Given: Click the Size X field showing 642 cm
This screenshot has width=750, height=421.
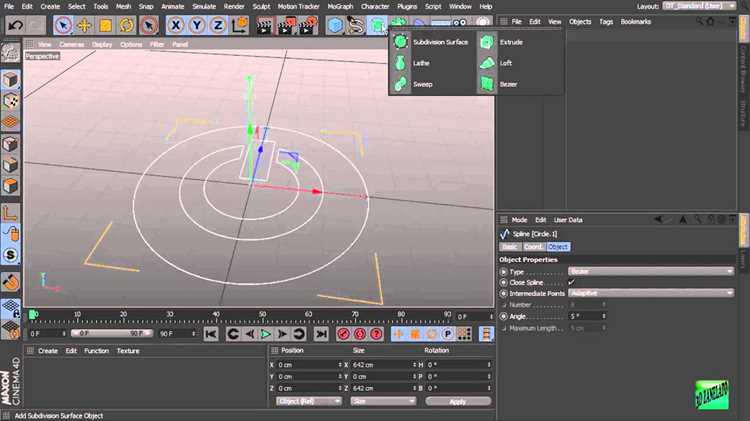Looking at the screenshot, I should tap(384, 365).
